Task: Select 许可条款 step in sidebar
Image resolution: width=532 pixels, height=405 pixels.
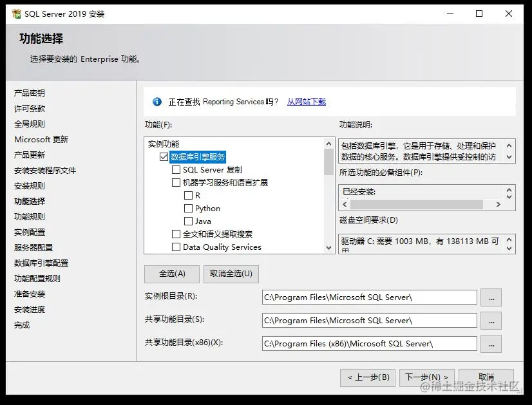Action: [30, 109]
